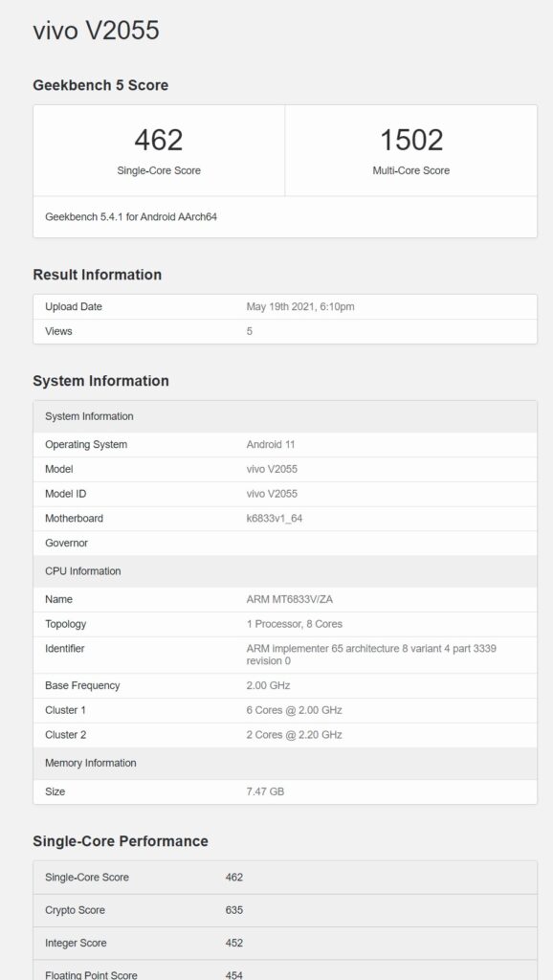This screenshot has height=980, width=553.
Task: Click the 'ARM MT6833V/ZA' CPU name
Action: point(289,599)
